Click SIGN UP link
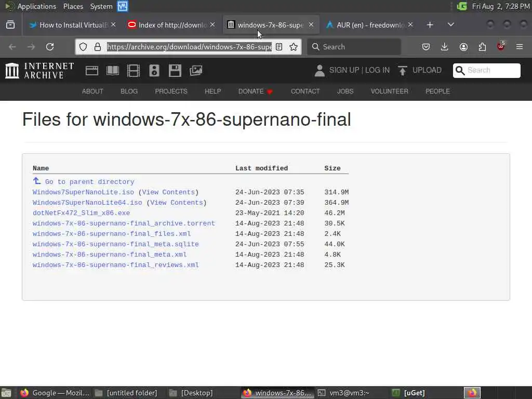 pos(344,70)
